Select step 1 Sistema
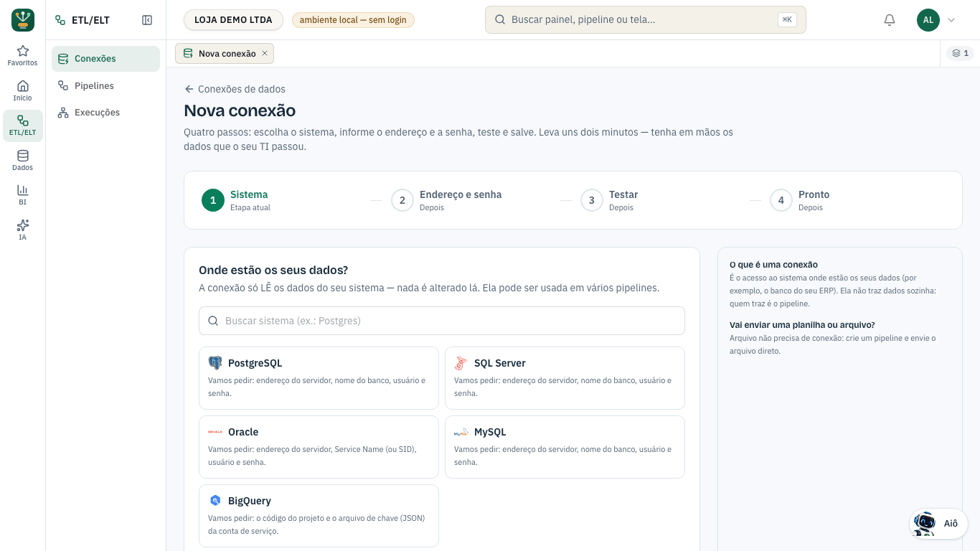Viewport: 980px width, 551px height. 236,200
